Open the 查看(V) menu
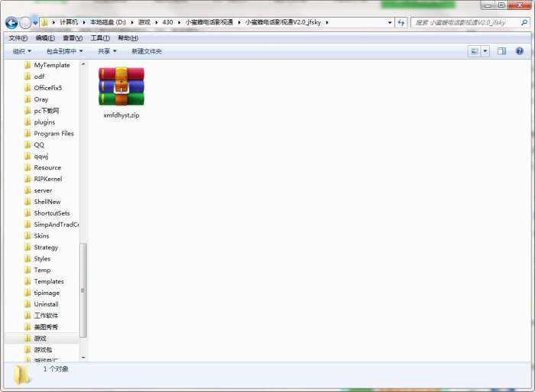Image resolution: width=535 pixels, height=392 pixels. (73, 38)
